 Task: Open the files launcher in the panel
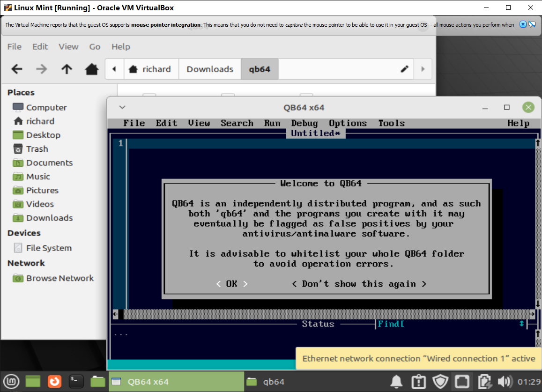(x=98, y=382)
